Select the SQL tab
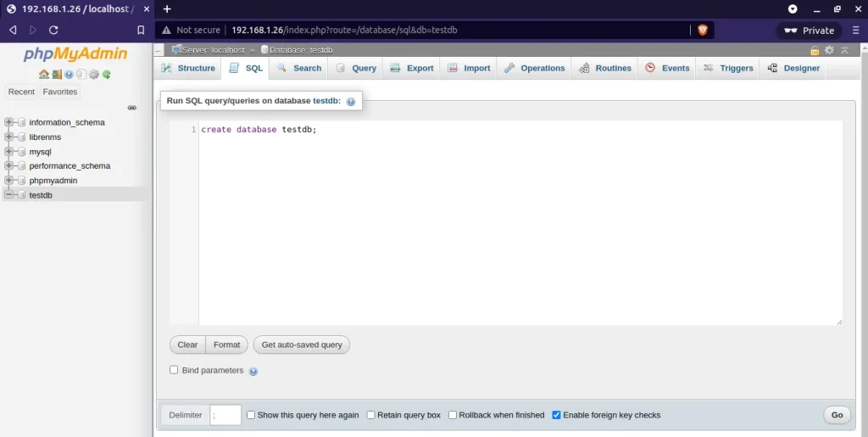868x437 pixels. (246, 68)
